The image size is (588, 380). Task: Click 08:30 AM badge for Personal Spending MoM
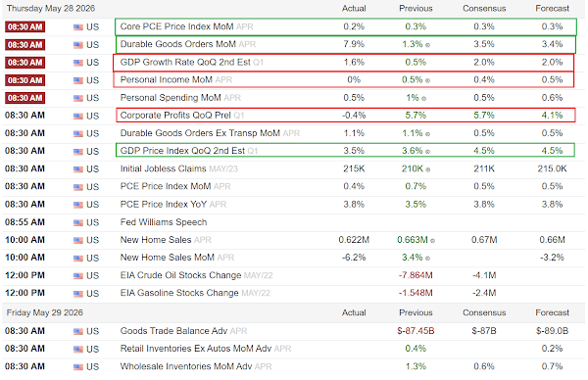(25, 98)
